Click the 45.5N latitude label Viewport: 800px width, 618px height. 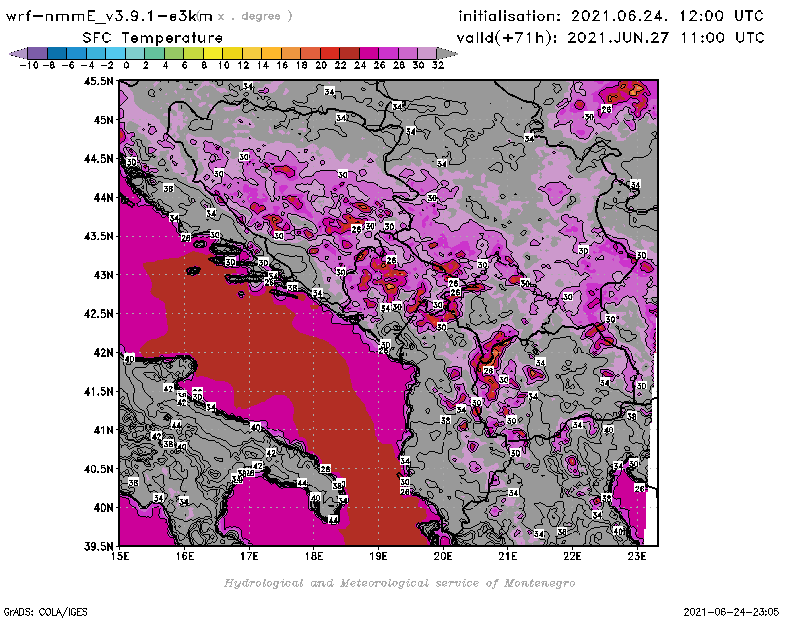(x=98, y=81)
